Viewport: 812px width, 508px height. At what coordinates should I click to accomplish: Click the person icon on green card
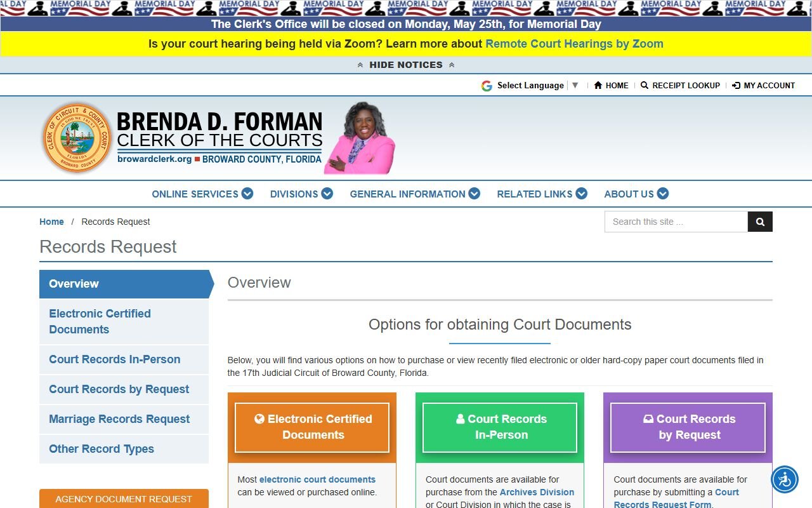460,418
